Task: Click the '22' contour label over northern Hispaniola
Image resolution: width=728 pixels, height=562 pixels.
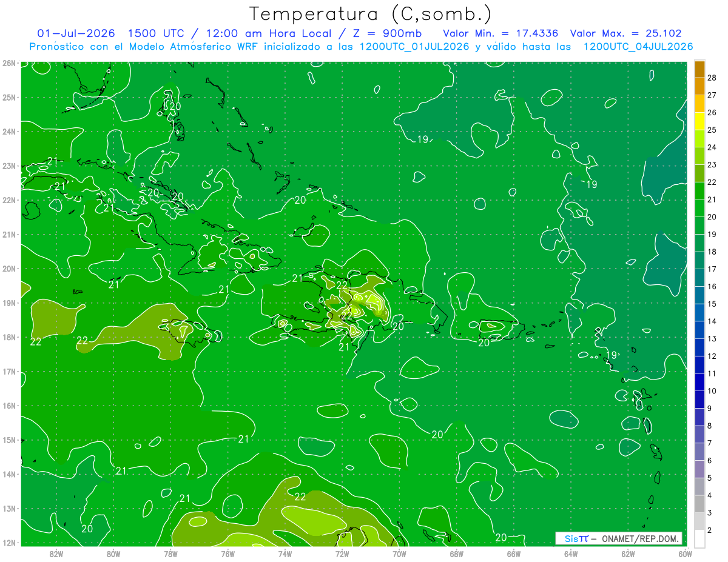Action: (x=342, y=285)
